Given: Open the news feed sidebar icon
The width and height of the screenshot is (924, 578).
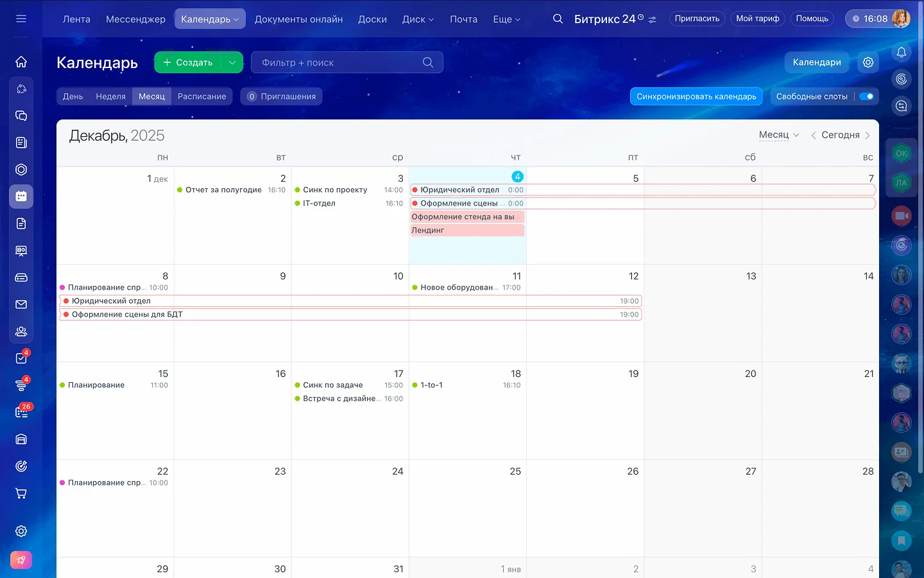Looking at the screenshot, I should [x=21, y=143].
